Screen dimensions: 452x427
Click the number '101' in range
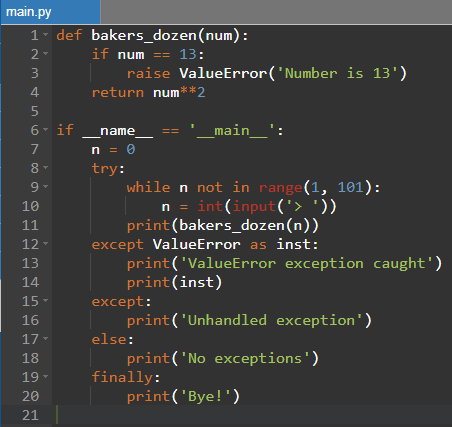(350, 187)
